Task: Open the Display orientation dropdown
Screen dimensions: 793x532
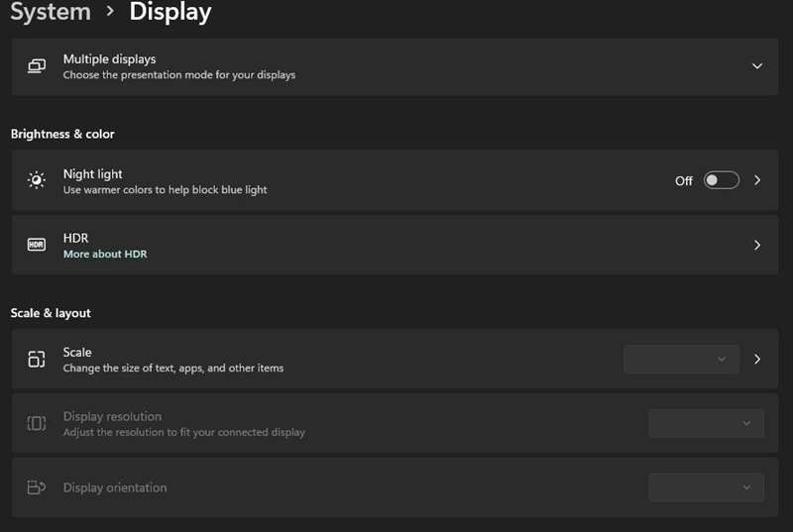Action: [x=706, y=487]
